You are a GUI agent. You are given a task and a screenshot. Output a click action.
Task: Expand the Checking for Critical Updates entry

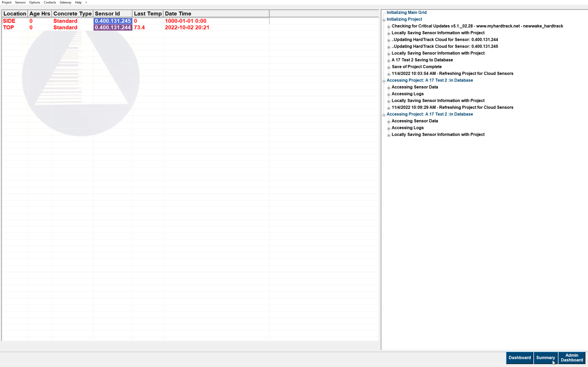coord(389,27)
